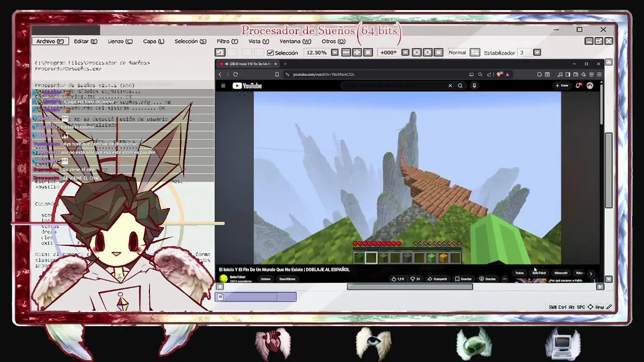Open the Editar menu
Image resolution: width=644 pixels, height=362 pixels.
coord(86,41)
